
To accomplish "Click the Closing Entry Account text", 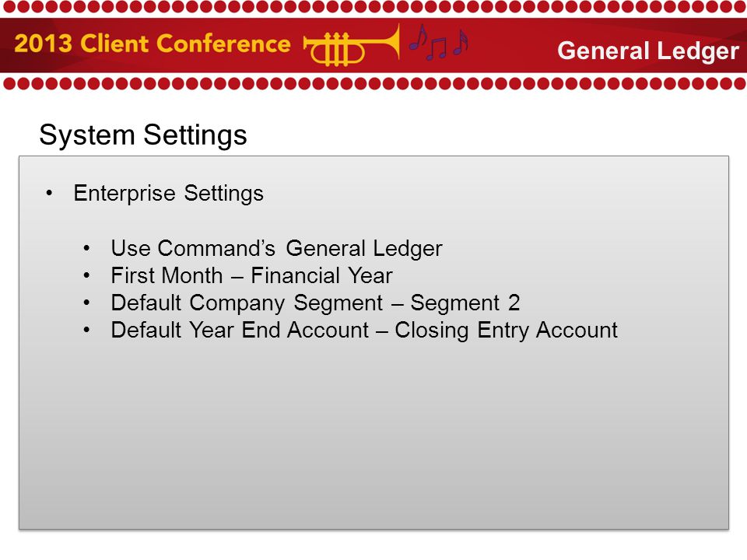I will point(506,331).
